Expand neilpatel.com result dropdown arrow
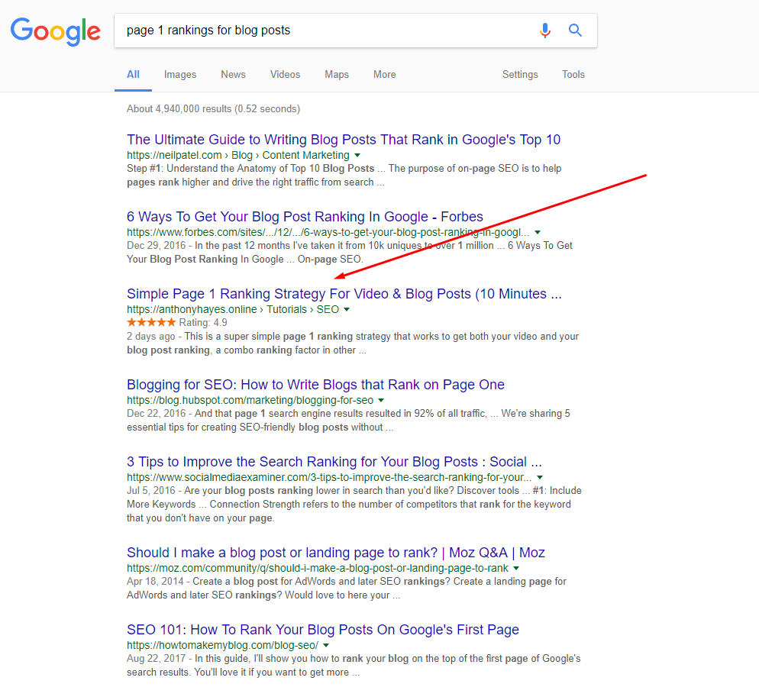The image size is (759, 700). (x=357, y=155)
